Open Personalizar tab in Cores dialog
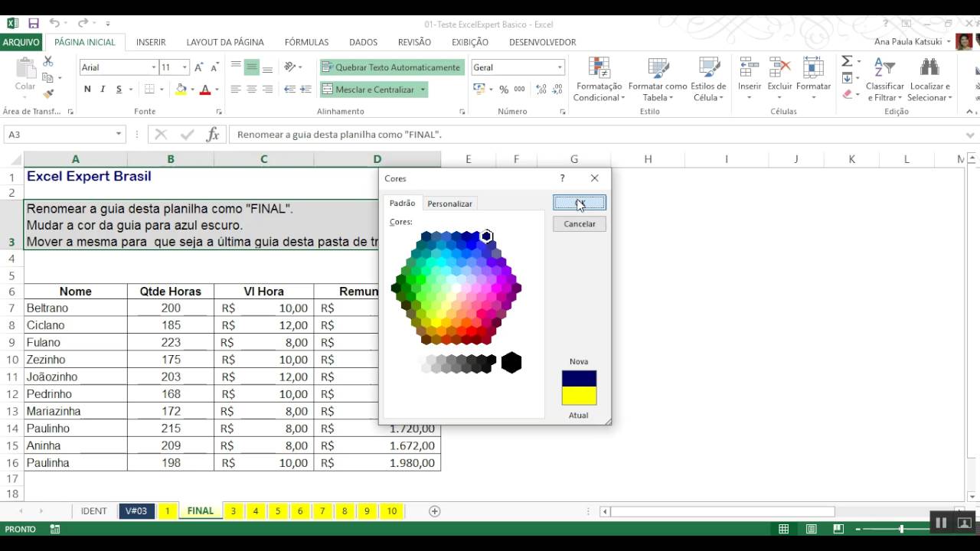Viewport: 980px width, 551px height. (x=449, y=204)
